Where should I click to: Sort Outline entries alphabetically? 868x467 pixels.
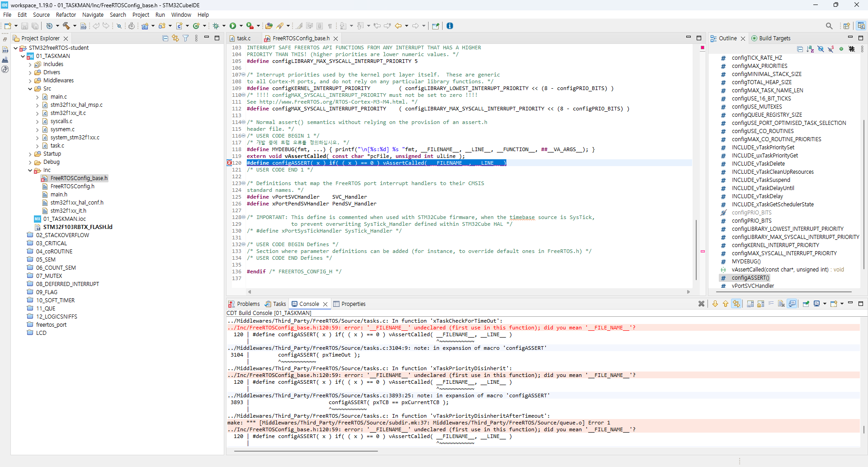(810, 49)
